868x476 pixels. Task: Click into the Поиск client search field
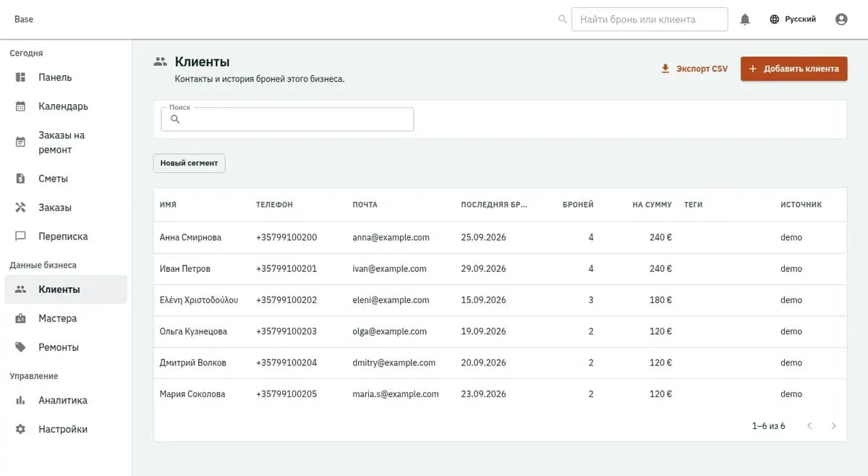click(287, 119)
